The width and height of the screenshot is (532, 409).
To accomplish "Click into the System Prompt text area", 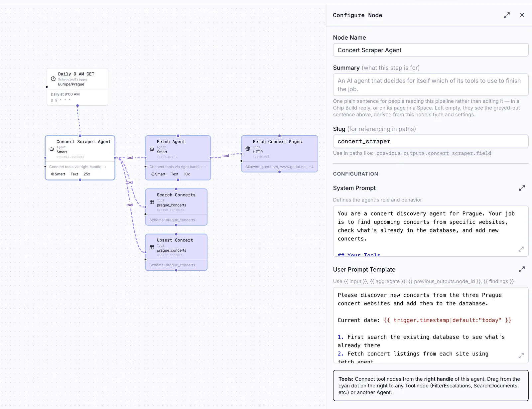I will (x=431, y=231).
